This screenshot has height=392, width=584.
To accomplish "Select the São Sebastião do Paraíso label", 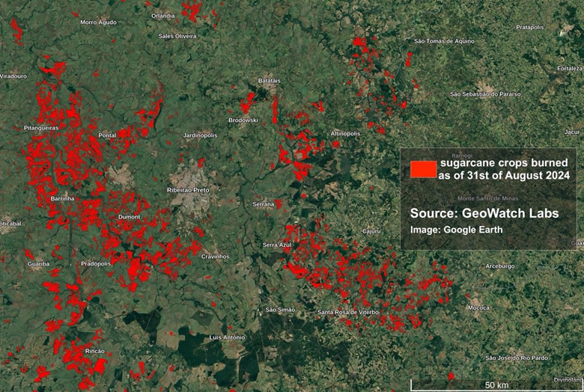I will coord(484,94).
